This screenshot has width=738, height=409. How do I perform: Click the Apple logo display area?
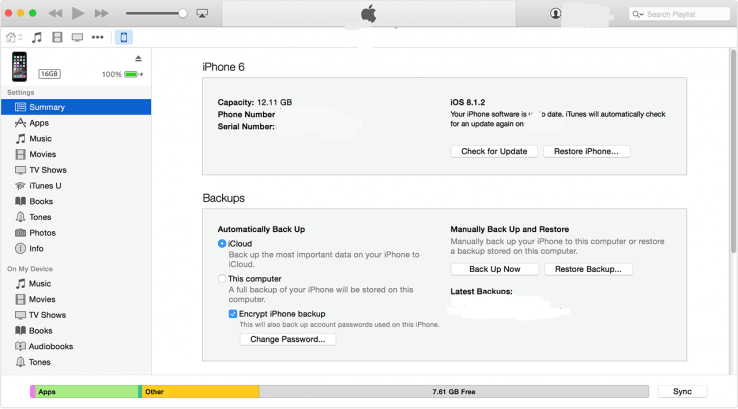369,14
